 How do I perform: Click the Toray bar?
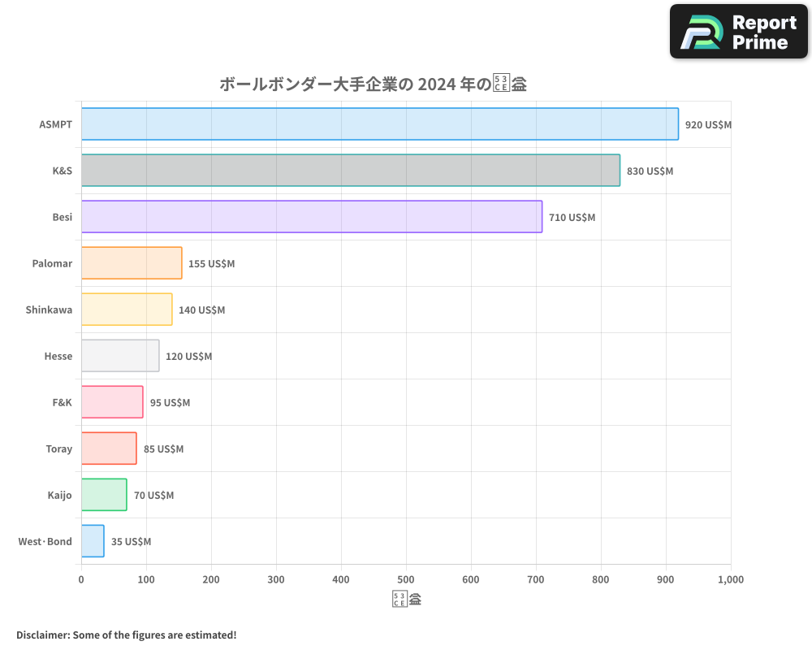click(108, 448)
